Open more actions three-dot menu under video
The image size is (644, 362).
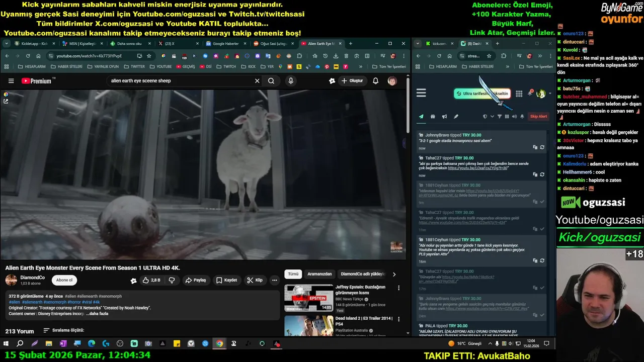pos(275,280)
